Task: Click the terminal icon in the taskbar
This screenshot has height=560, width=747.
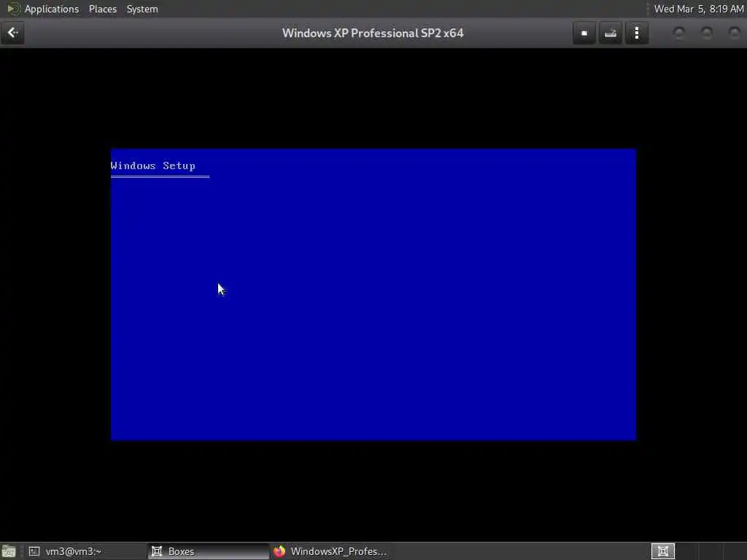Action: click(x=34, y=551)
